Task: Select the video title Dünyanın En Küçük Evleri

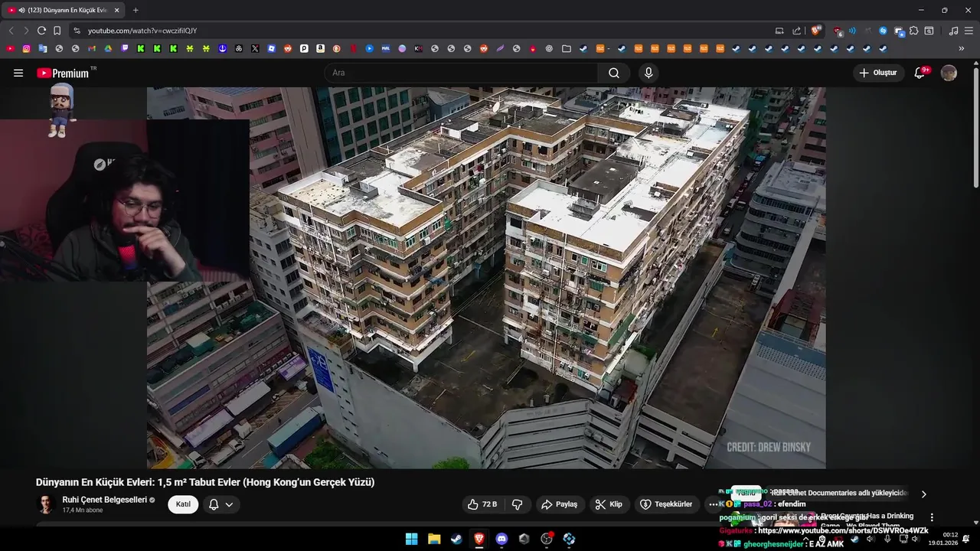Action: (205, 482)
